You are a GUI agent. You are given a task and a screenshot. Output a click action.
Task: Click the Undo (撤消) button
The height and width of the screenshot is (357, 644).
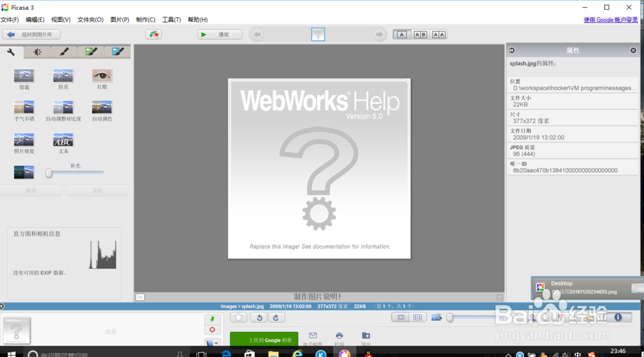tap(31, 191)
